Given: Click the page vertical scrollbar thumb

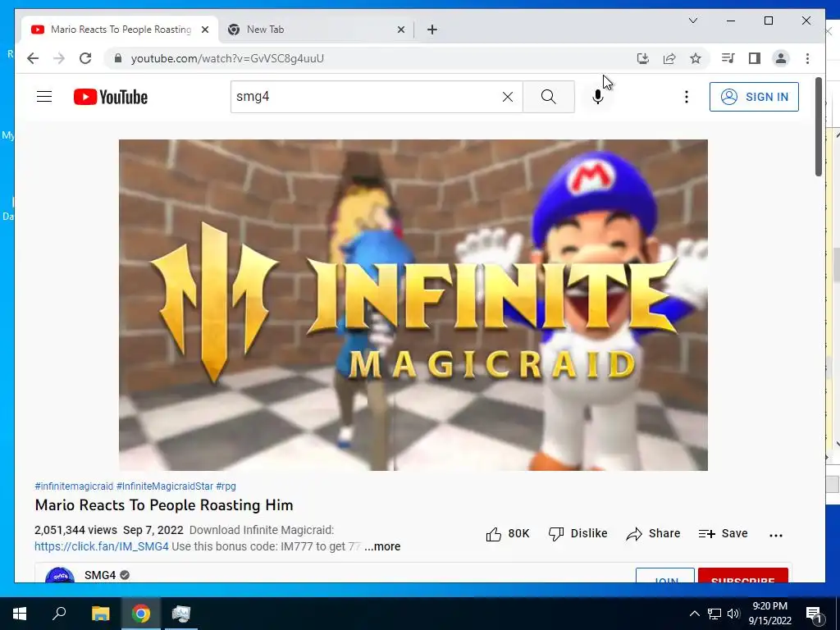Looking at the screenshot, I should 819,126.
